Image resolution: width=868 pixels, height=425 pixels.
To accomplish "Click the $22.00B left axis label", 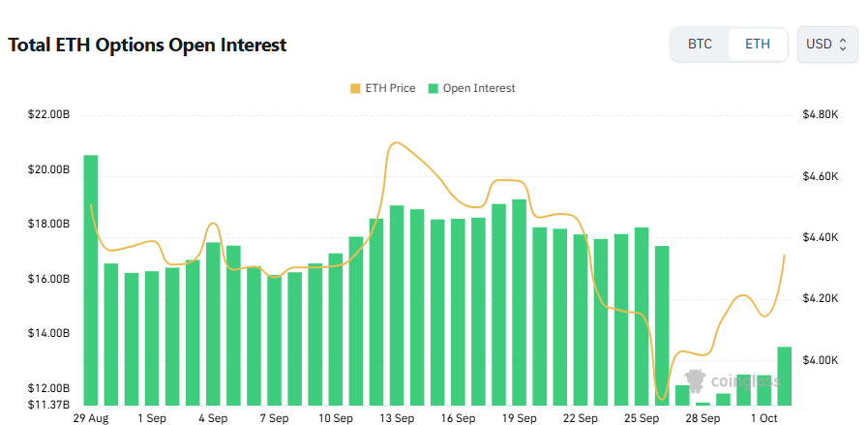I will coord(49,114).
